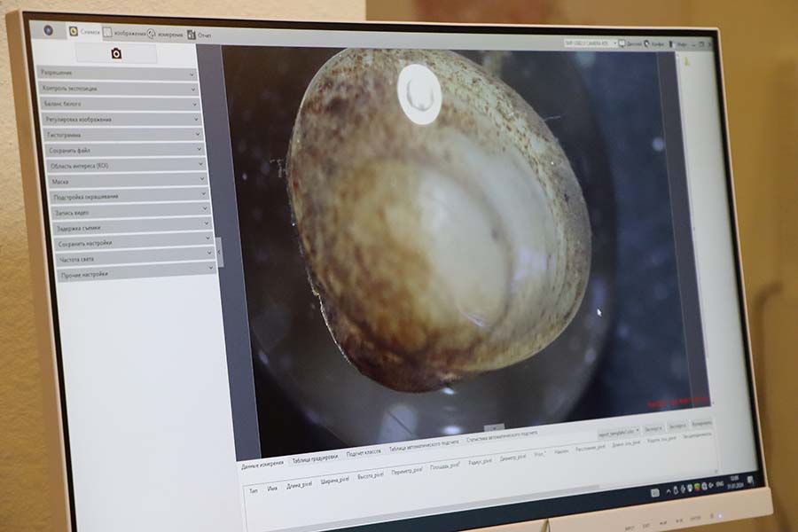Open the camera selection dropdown
This screenshot has width=798, height=532.
tap(590, 43)
